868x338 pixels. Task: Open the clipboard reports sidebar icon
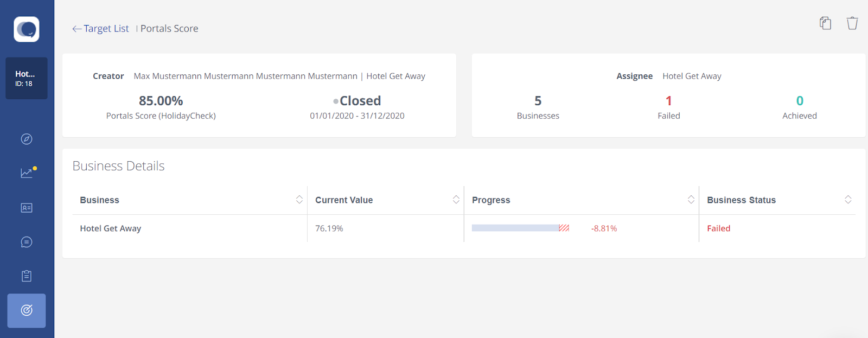pos(27,276)
